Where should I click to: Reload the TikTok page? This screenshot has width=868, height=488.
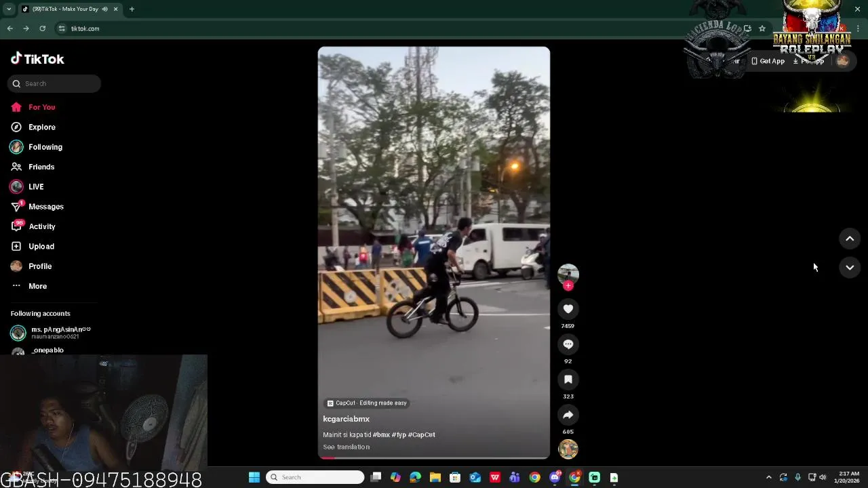tap(42, 28)
